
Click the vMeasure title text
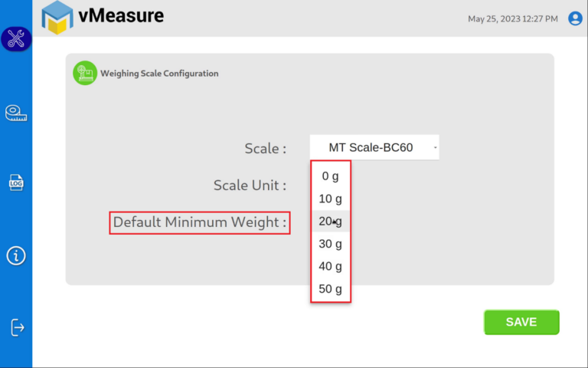pos(121,16)
